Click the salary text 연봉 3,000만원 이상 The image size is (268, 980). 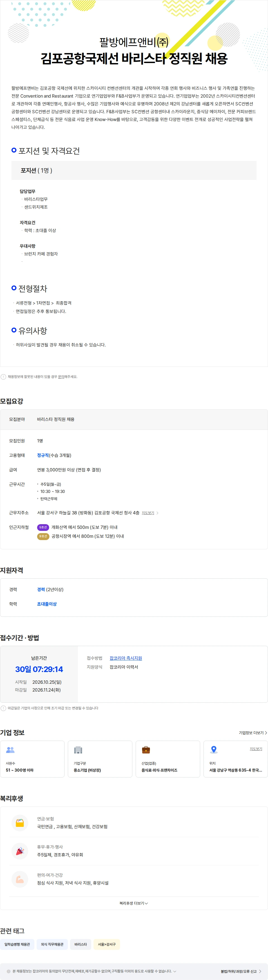click(x=56, y=469)
